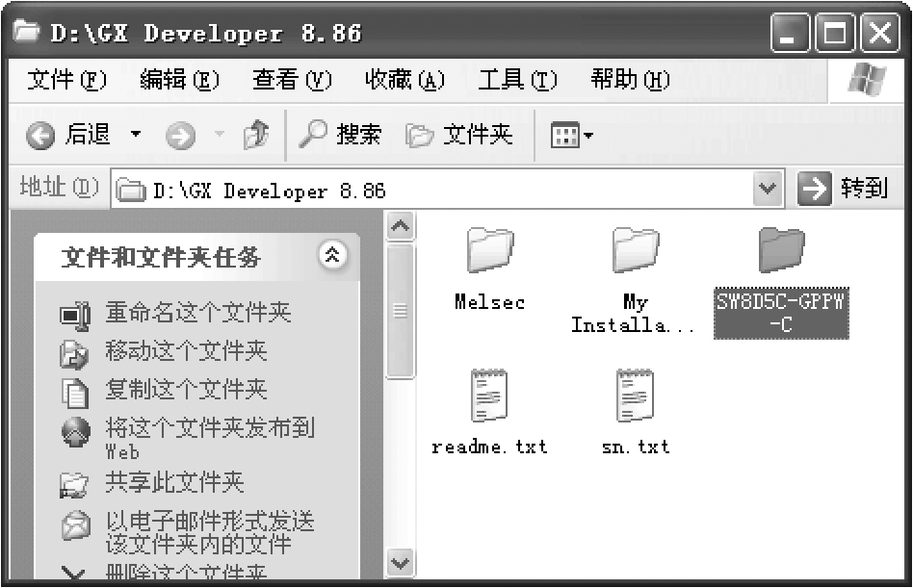The width and height of the screenshot is (913, 588).
Task: Click 共享此文件夹 link
Action: coord(174,482)
